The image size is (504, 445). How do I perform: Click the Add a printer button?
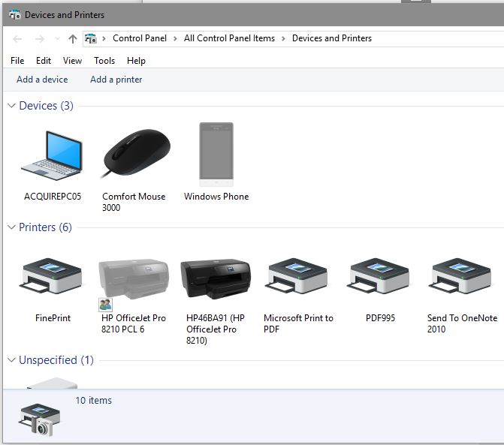click(x=116, y=80)
